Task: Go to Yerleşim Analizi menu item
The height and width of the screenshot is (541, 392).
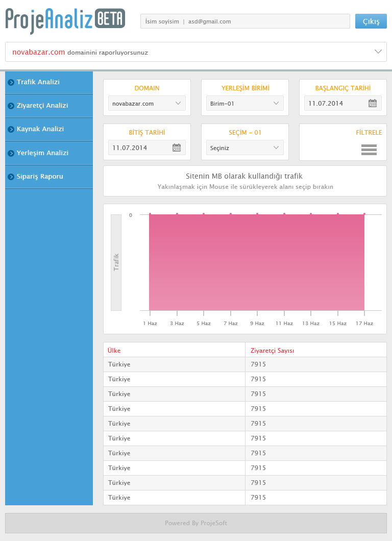Action: pos(42,153)
